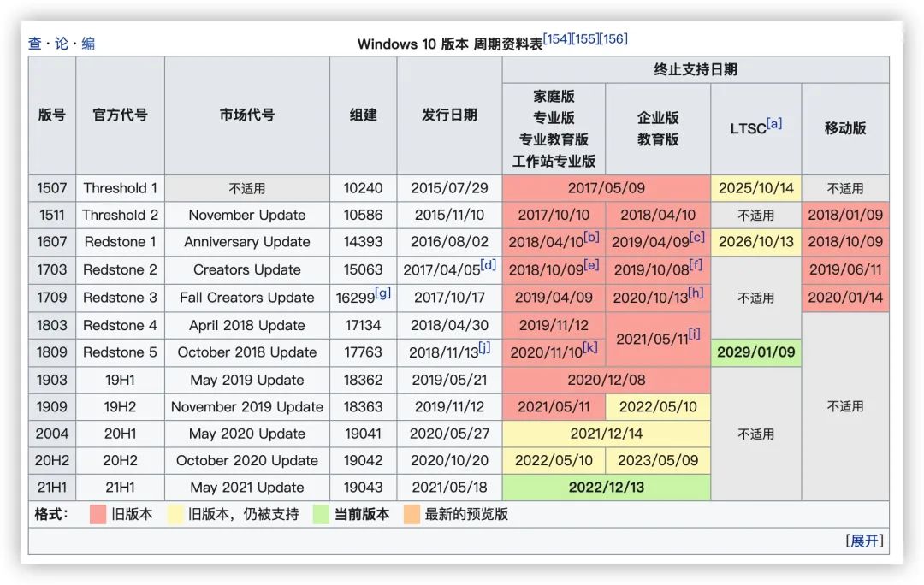Open footnote [k] next to 2020/11/10
Screen dimensions: 924x585
(x=589, y=347)
